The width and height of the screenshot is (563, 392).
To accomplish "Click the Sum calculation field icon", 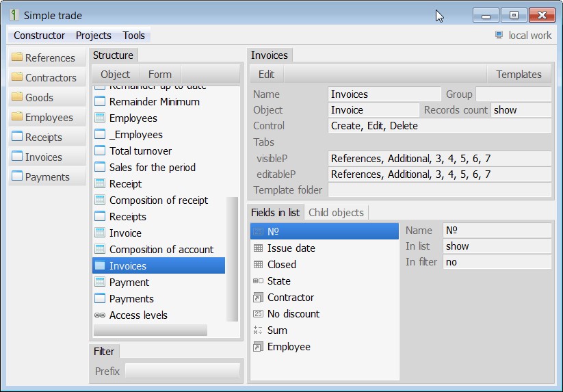I will [258, 330].
